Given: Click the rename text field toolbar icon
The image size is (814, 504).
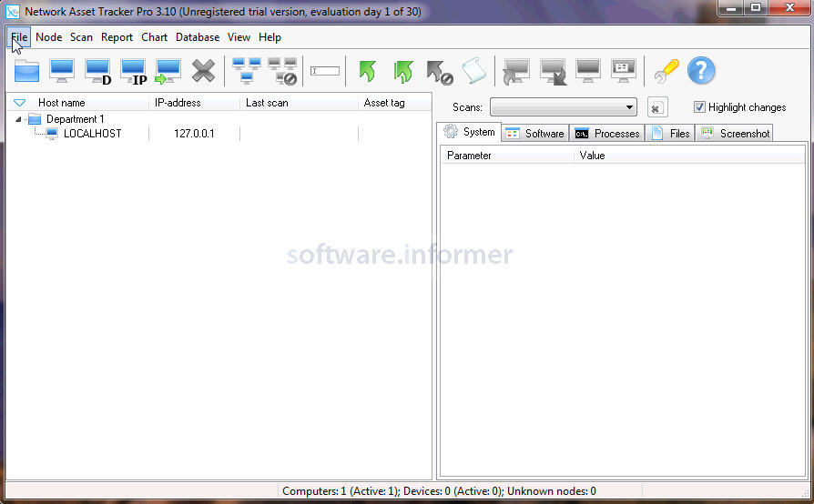Looking at the screenshot, I should pos(325,71).
